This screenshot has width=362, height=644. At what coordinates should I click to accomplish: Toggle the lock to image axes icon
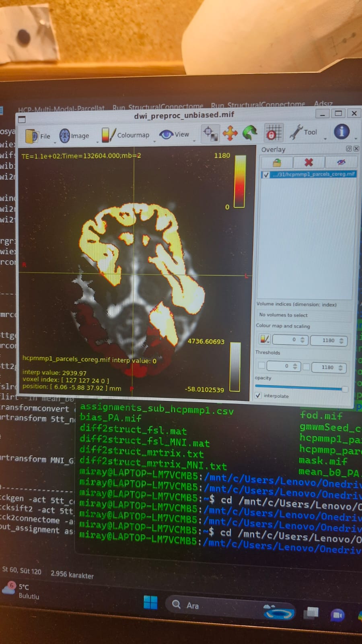(273, 133)
